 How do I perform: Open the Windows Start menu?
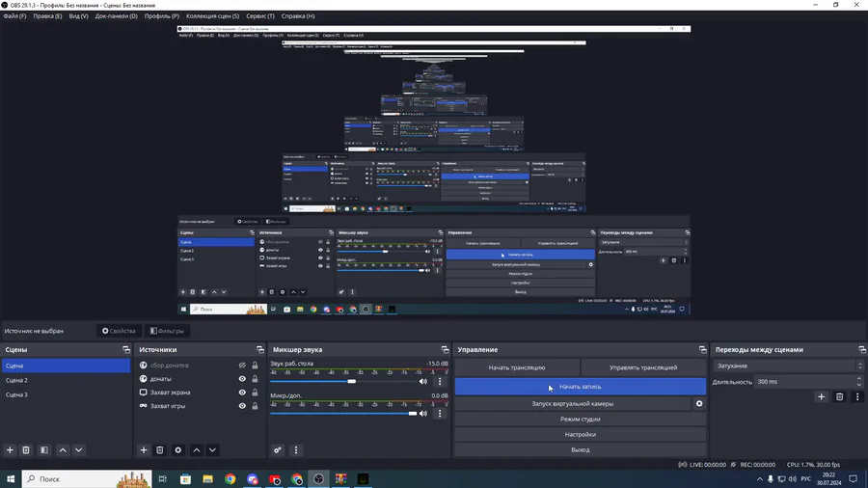11,478
